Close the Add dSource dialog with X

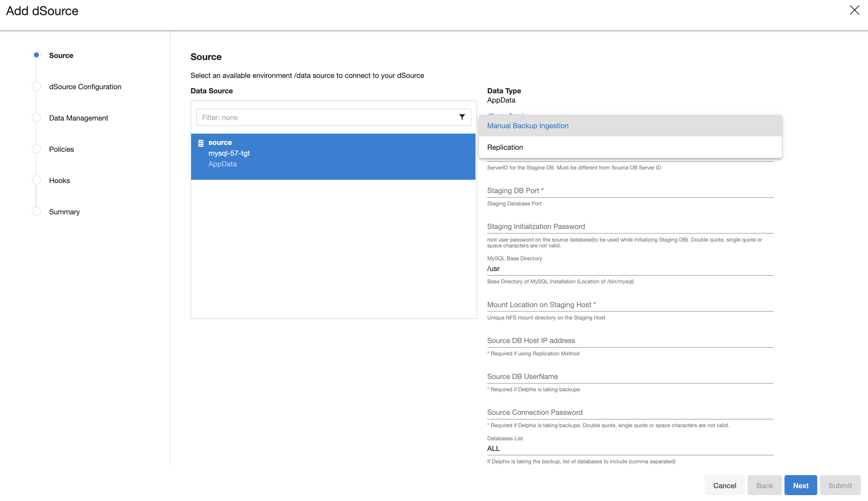point(854,10)
